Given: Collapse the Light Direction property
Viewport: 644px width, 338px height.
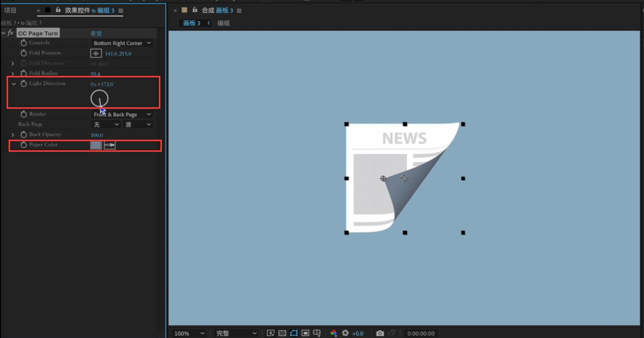Looking at the screenshot, I should pos(14,83).
